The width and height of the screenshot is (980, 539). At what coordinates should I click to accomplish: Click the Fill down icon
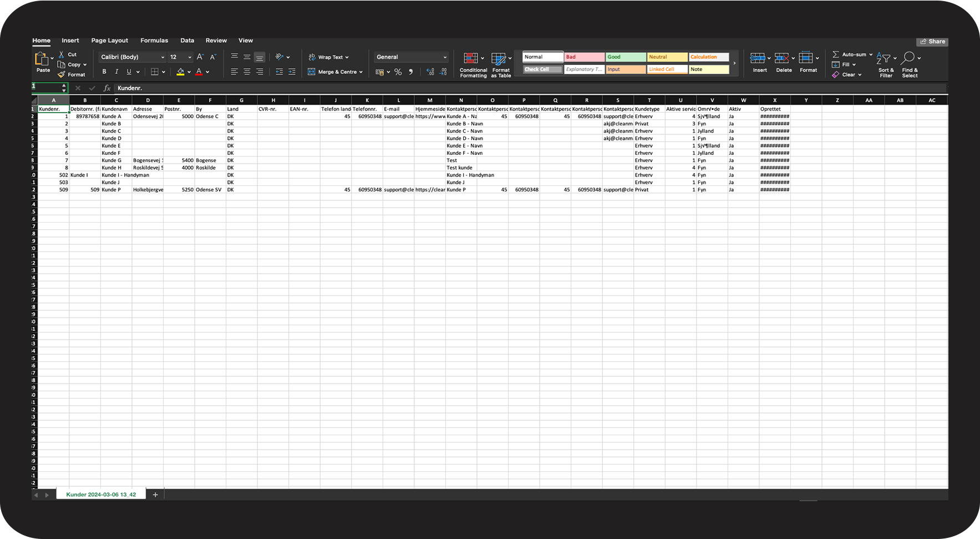[x=835, y=64]
